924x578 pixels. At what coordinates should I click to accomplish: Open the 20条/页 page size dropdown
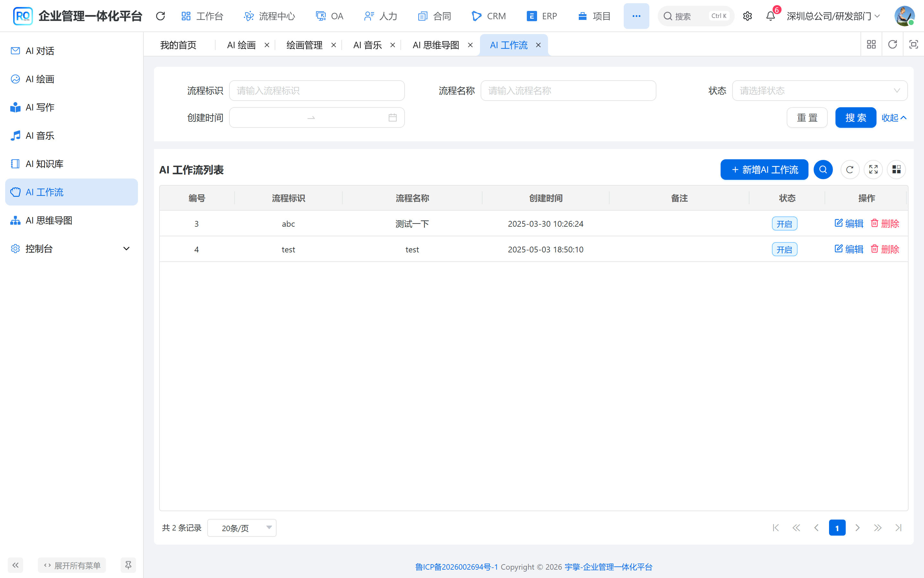[x=242, y=528]
